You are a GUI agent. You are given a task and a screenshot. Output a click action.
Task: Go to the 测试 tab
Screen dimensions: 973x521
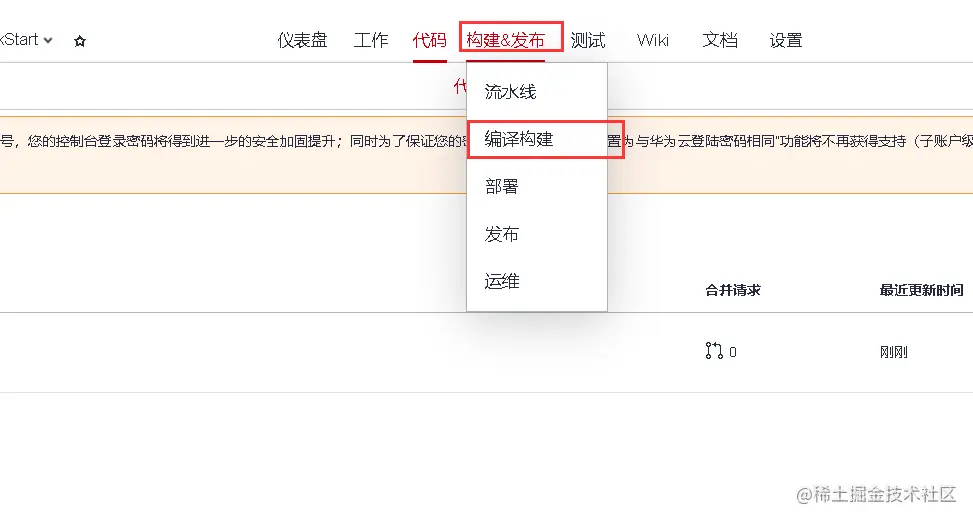coord(588,40)
